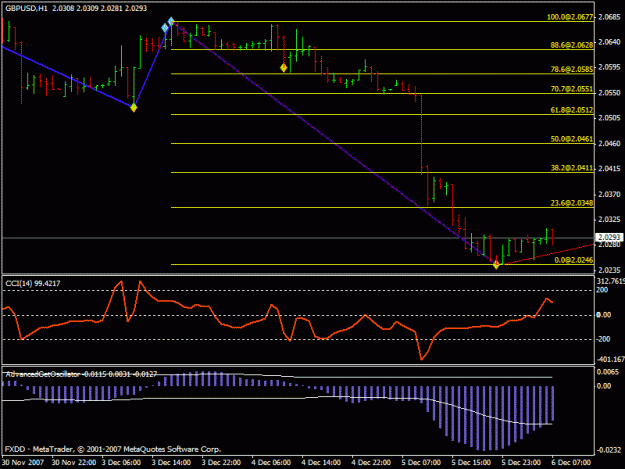Click the CCI scale value -401.167
Image resolution: width=625 pixels, height=469 pixels.
610,359
